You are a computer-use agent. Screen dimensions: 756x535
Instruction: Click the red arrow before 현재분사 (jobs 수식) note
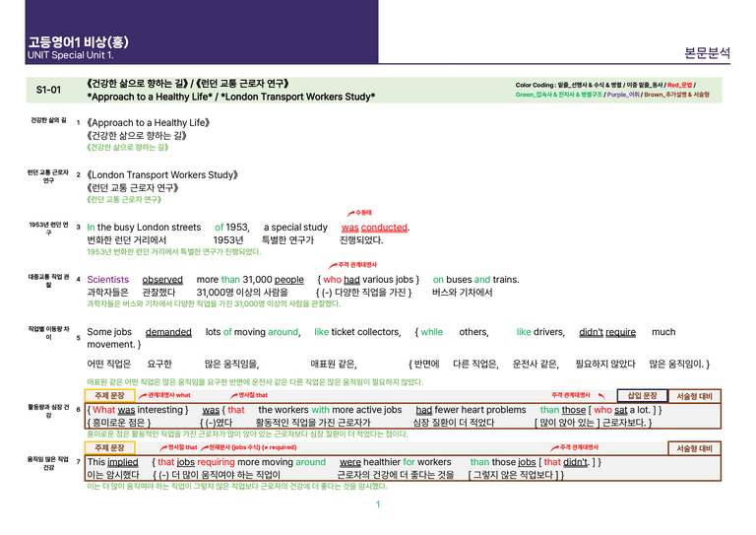tap(205, 448)
